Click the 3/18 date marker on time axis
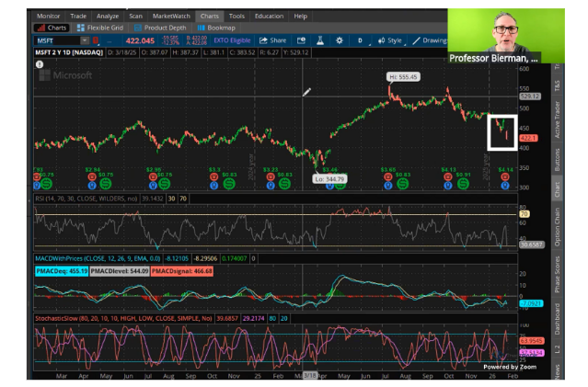This screenshot has height=387, width=588. pyautogui.click(x=310, y=375)
